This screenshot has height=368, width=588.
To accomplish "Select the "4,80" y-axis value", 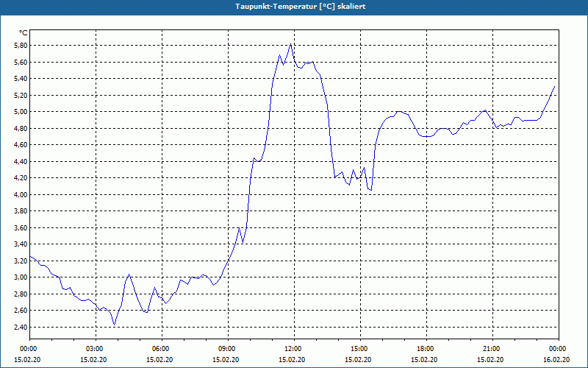I will click(x=21, y=128).
